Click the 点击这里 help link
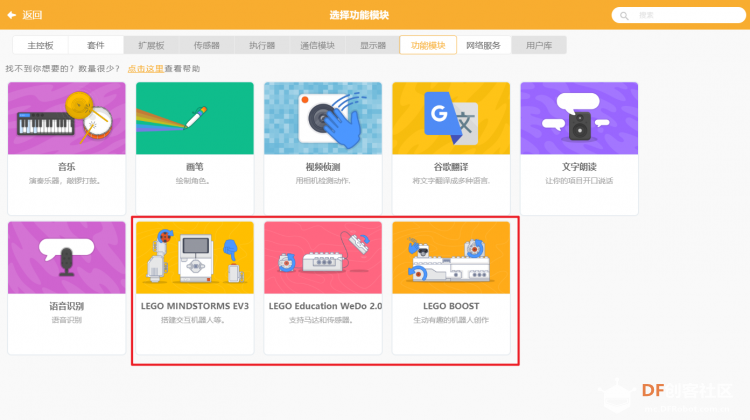Viewport: 750px width, 420px height. click(145, 69)
